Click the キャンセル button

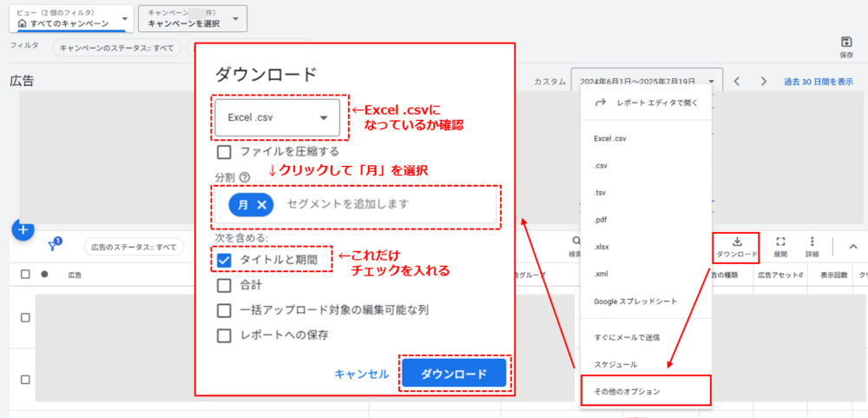point(361,374)
